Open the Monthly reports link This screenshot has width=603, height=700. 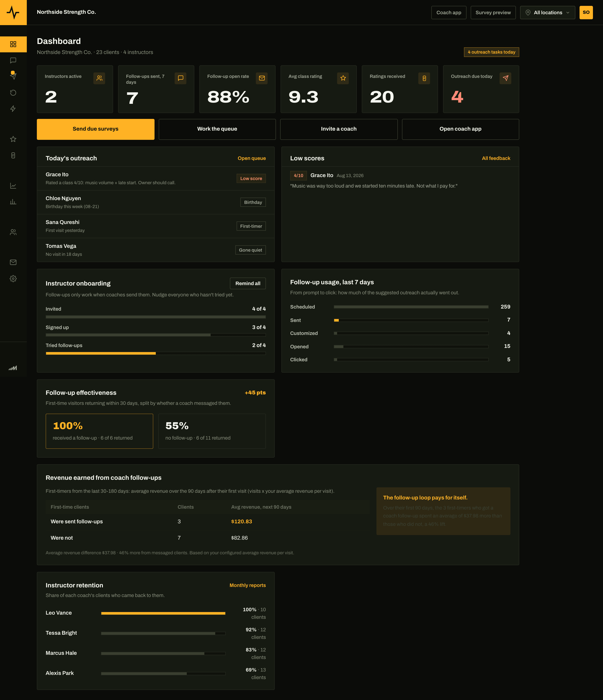(x=247, y=585)
